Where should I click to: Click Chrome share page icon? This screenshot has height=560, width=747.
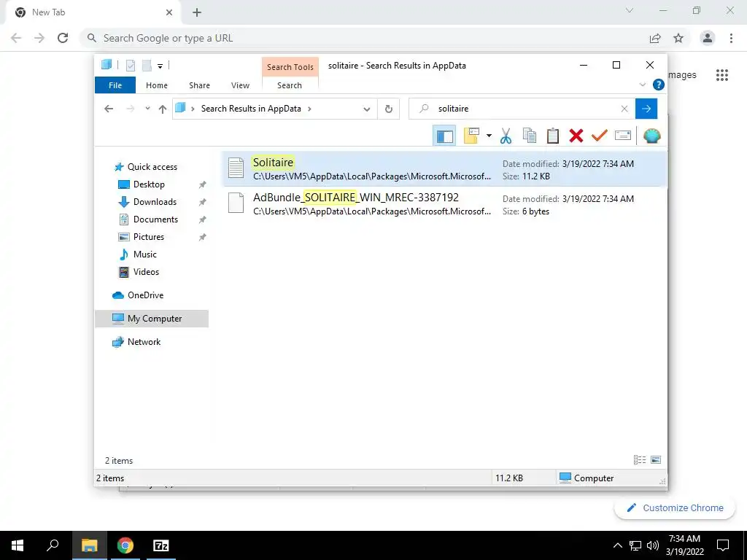(655, 38)
